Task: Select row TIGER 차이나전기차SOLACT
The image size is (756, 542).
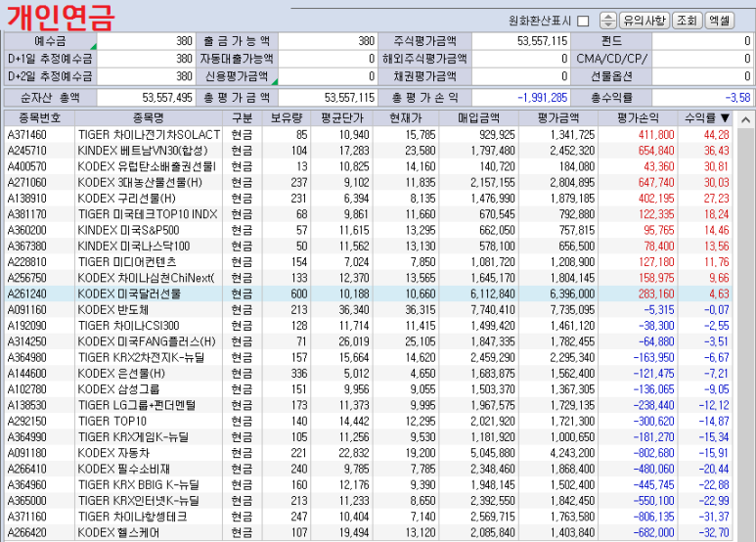Action: 368,135
